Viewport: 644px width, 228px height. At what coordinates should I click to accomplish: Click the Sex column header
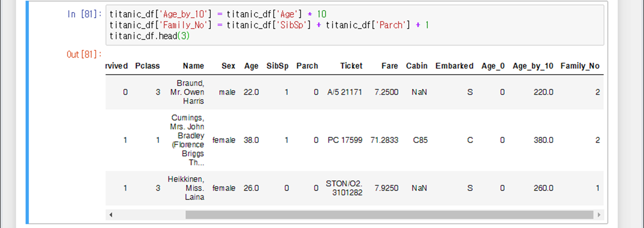[228, 66]
